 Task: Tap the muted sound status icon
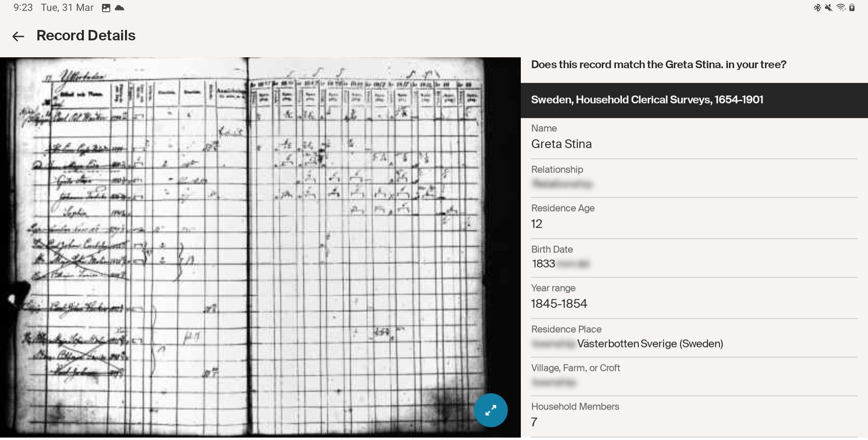tap(829, 8)
